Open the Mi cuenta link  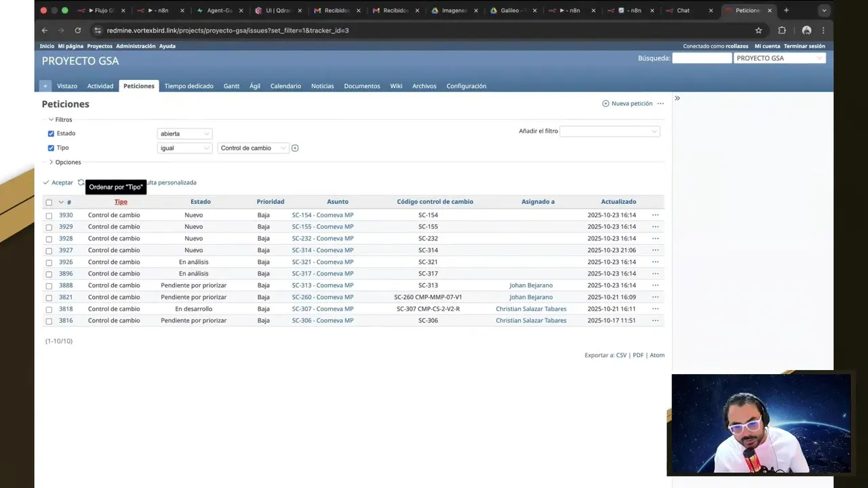click(767, 46)
